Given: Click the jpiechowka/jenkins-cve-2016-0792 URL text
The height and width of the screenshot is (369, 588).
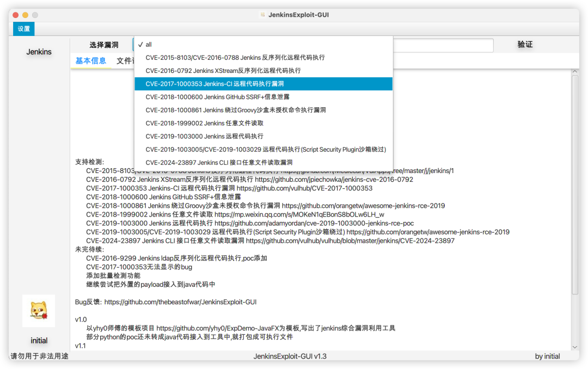Looking at the screenshot, I should coord(334,180).
